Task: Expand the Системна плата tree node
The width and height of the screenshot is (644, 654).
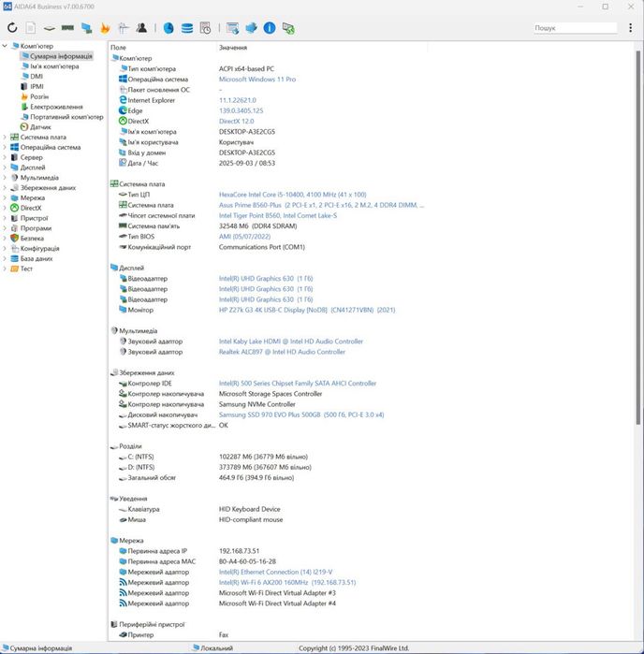Action: coord(5,137)
